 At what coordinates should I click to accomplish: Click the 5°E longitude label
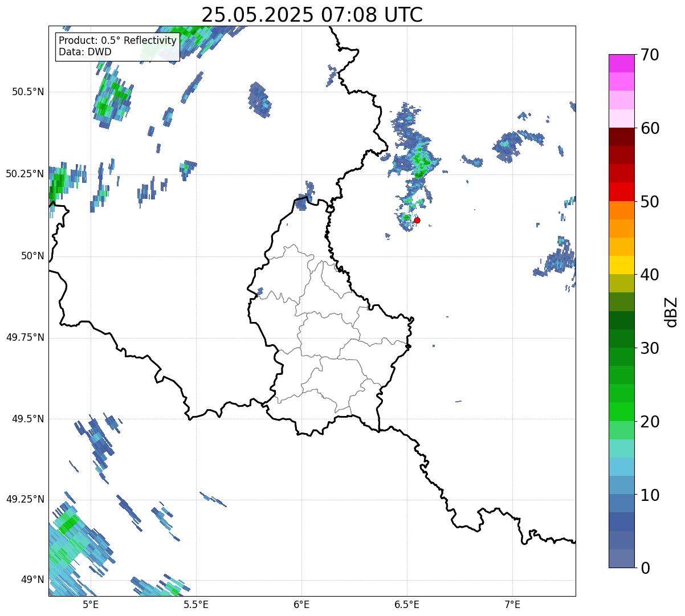point(91,604)
